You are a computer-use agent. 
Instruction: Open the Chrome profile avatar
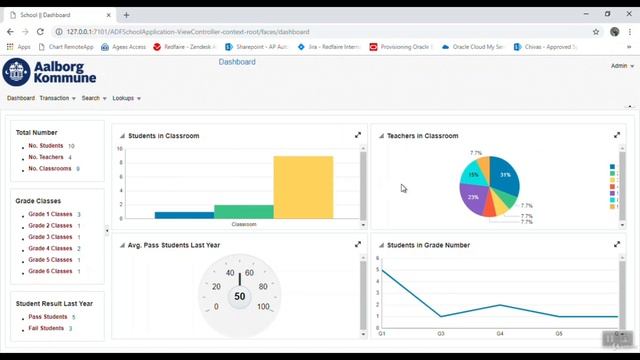pyautogui.click(x=614, y=32)
